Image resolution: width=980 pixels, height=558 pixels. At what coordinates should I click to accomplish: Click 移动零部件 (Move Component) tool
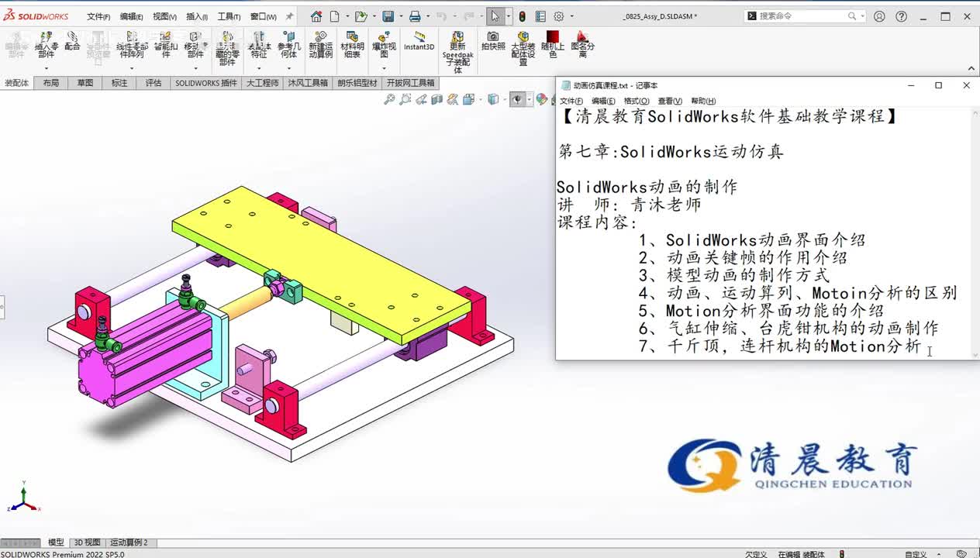(195, 45)
